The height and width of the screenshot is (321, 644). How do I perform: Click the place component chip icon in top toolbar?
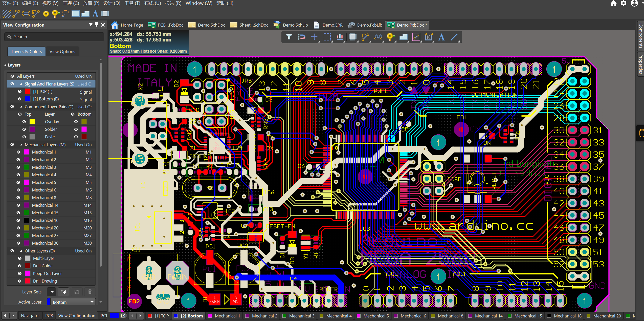pos(105,13)
